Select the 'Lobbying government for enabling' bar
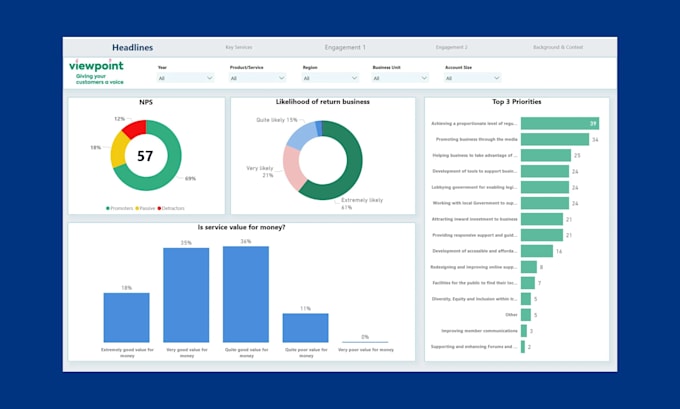The width and height of the screenshot is (680, 409). tap(545, 187)
